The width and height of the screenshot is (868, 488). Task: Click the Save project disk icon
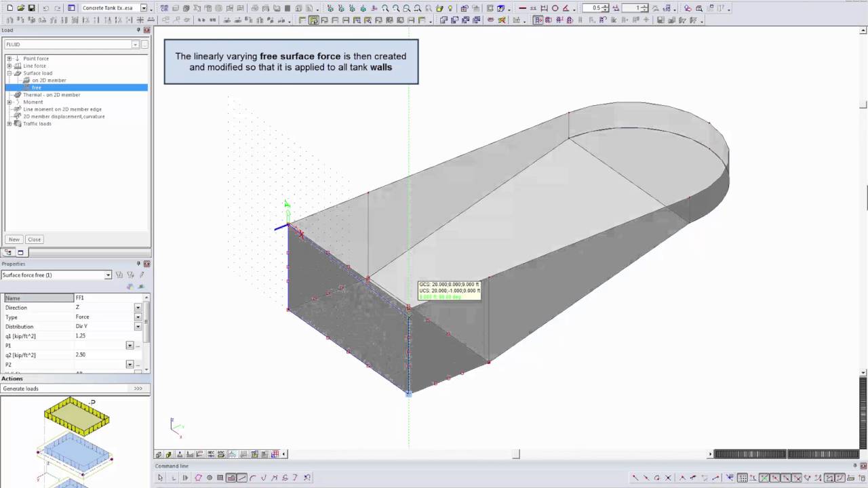click(x=31, y=8)
